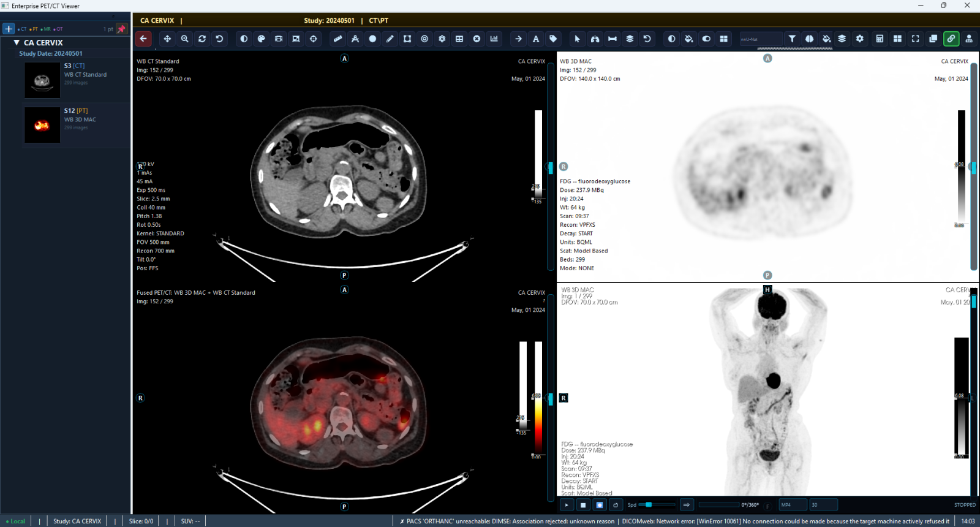The height and width of the screenshot is (527, 980).
Task: Select the ruler measurement tool
Action: pos(337,39)
